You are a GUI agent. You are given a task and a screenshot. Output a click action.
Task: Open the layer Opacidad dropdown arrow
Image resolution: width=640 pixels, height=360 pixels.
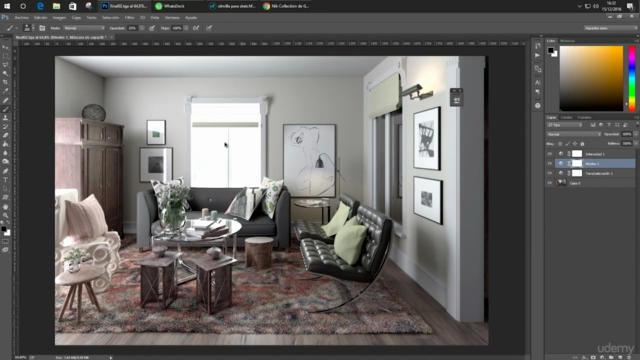click(x=636, y=134)
